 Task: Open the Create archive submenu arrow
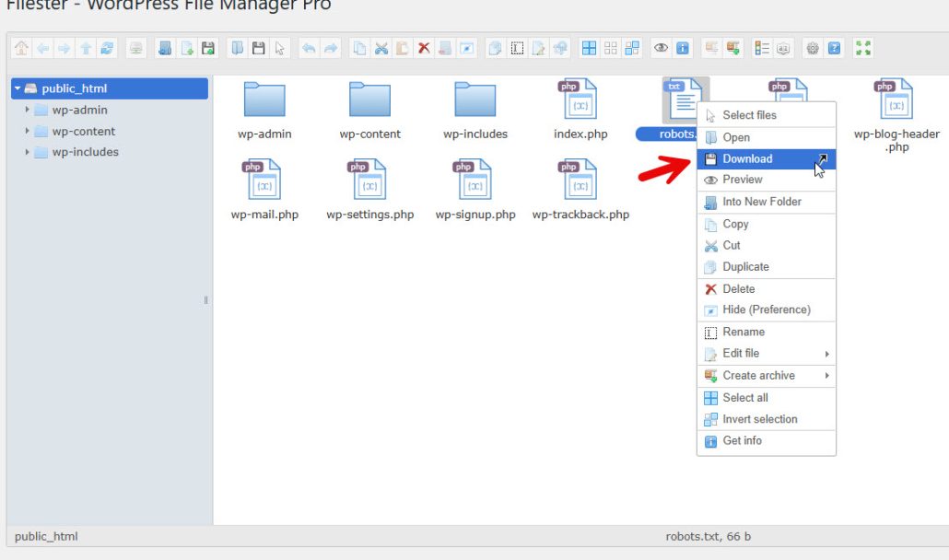(x=826, y=376)
